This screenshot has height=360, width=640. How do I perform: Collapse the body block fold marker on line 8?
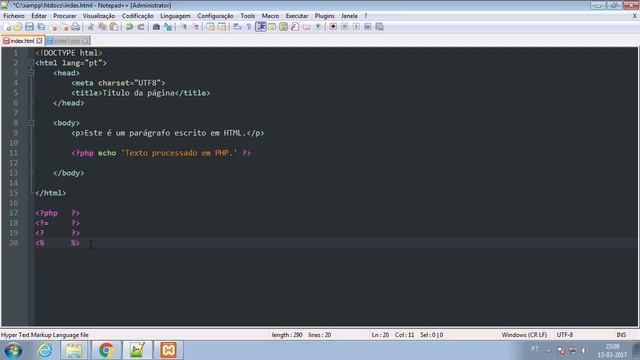[x=31, y=123]
